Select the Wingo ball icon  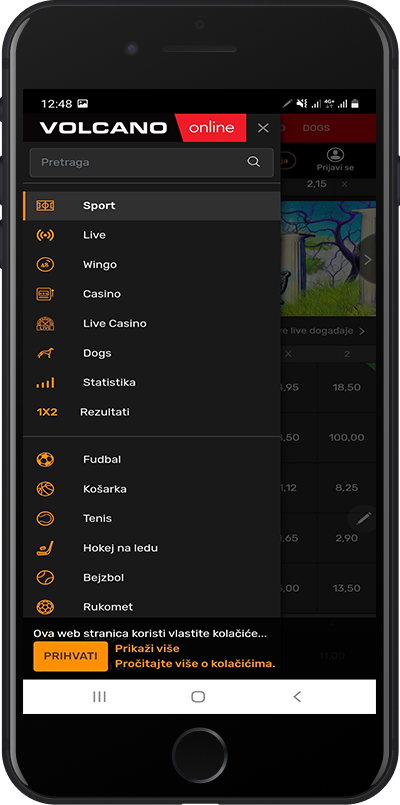(45, 265)
